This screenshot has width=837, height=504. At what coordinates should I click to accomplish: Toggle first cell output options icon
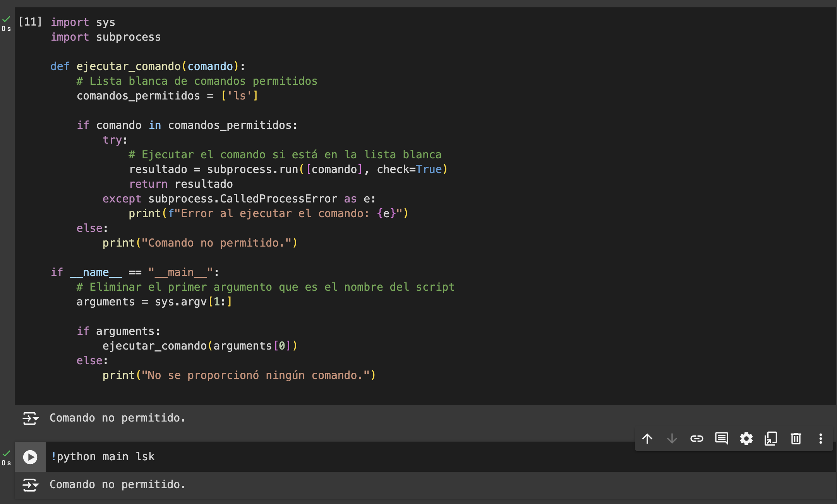coord(31,418)
